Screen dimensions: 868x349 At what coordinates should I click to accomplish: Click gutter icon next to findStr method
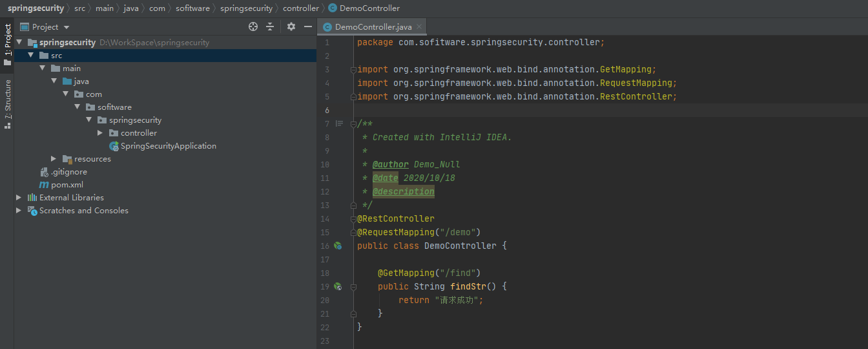click(x=337, y=286)
